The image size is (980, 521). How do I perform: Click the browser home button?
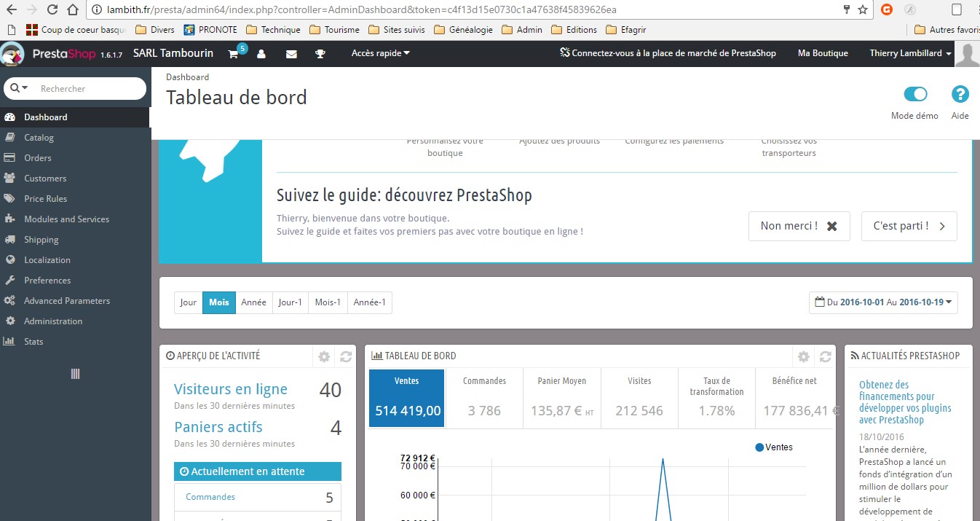pyautogui.click(x=72, y=9)
